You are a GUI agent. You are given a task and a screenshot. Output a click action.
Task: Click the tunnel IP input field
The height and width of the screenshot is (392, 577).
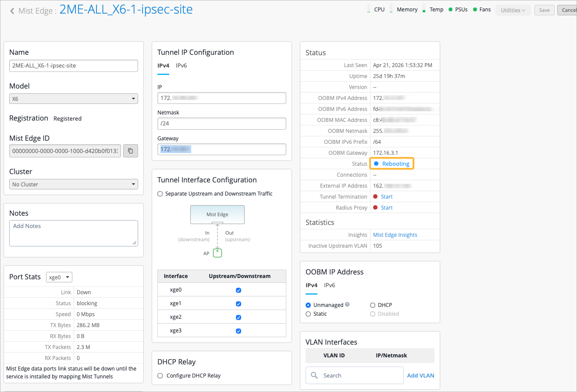pos(222,98)
